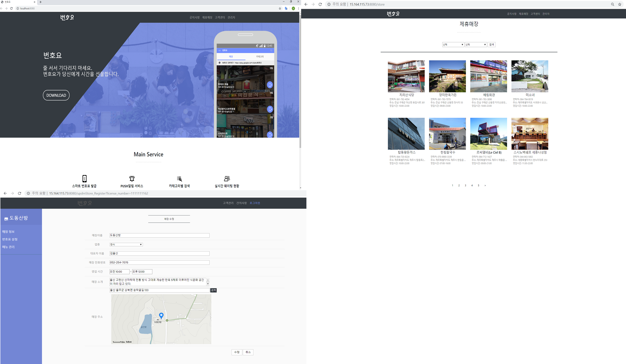Open 고객관리 in the store admin header

[228, 203]
